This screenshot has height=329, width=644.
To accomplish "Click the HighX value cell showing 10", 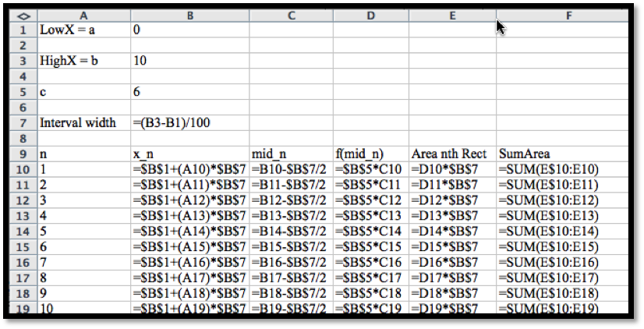I will click(189, 61).
